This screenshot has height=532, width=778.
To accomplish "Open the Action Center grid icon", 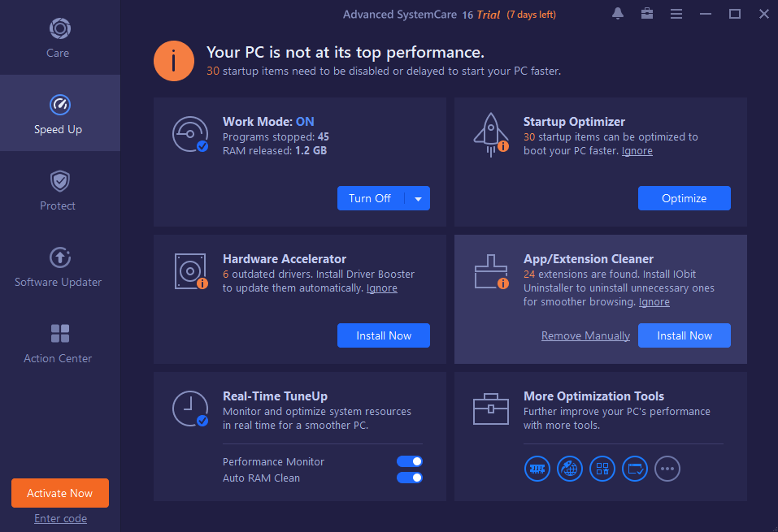I will [x=60, y=334].
